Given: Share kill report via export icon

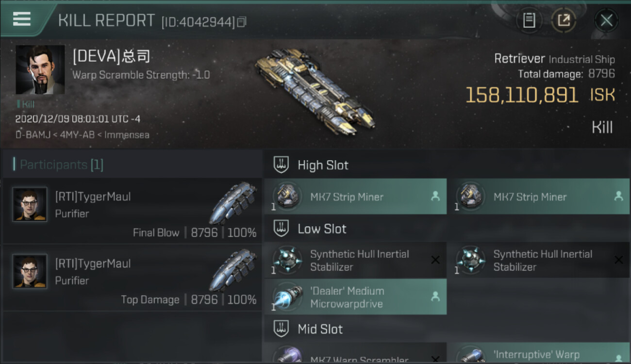Looking at the screenshot, I should pos(564,20).
